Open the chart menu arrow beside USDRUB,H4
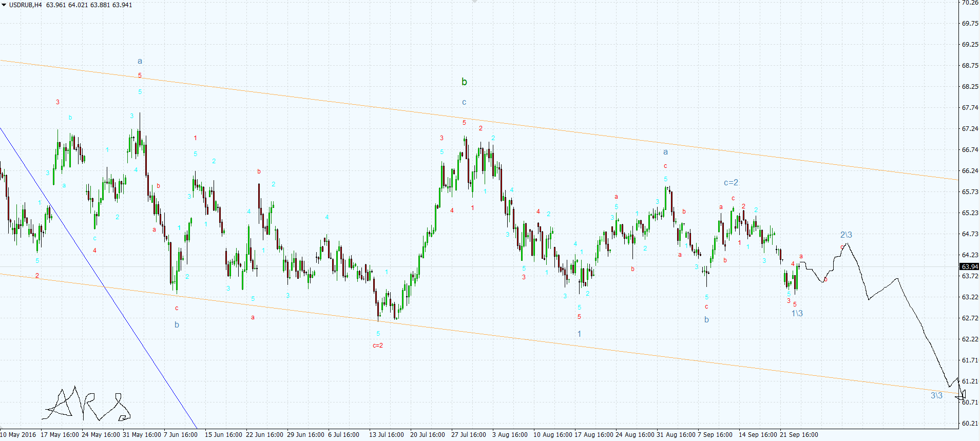The height and width of the screenshot is (441, 980). 4,5
